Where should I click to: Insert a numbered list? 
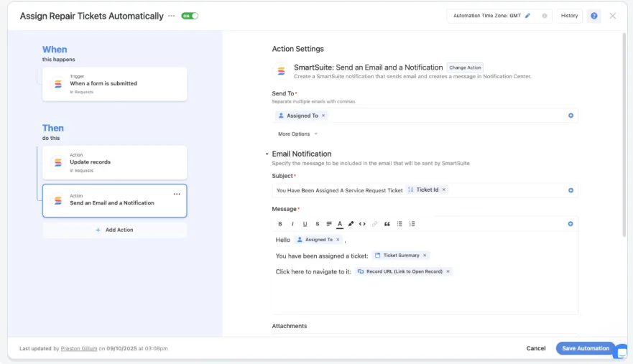(412, 224)
